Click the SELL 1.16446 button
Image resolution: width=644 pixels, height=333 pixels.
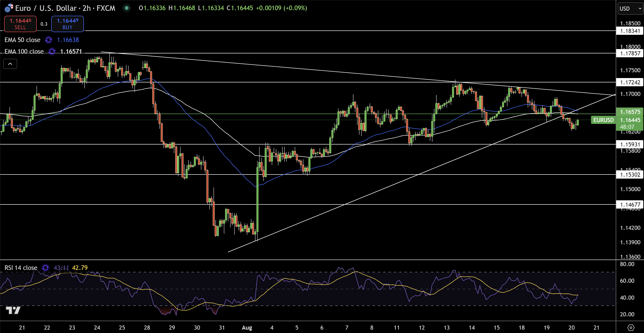20,24
